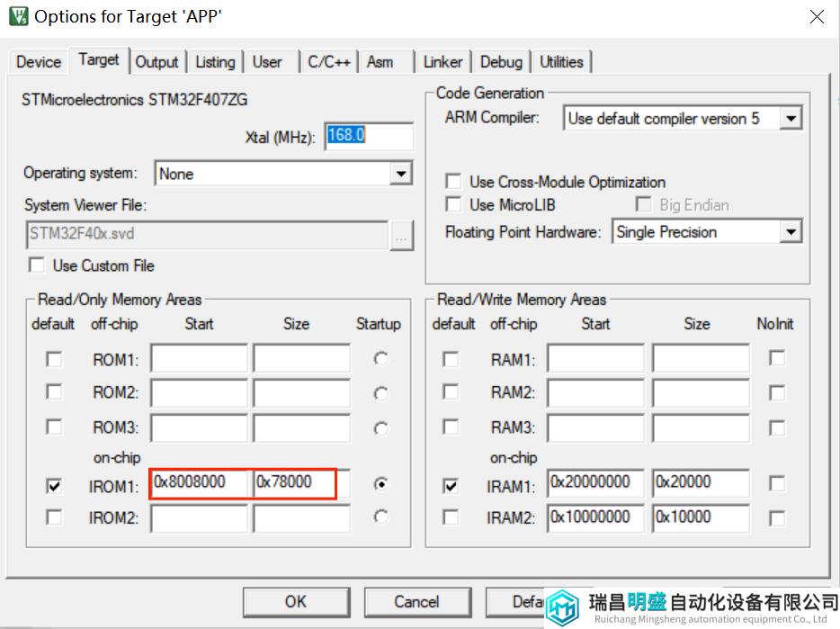Click the RAM3 Size input field
Viewport: 840px width, 629px height.
(701, 428)
